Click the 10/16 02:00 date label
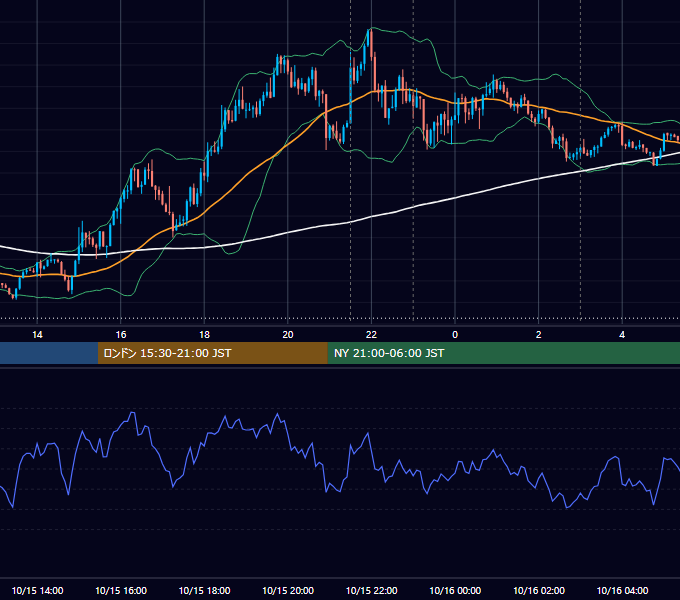This screenshot has width=680, height=600. 539,590
